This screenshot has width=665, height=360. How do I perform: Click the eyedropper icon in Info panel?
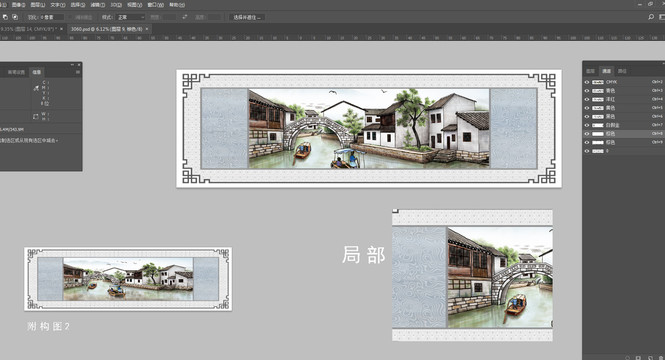(36, 88)
